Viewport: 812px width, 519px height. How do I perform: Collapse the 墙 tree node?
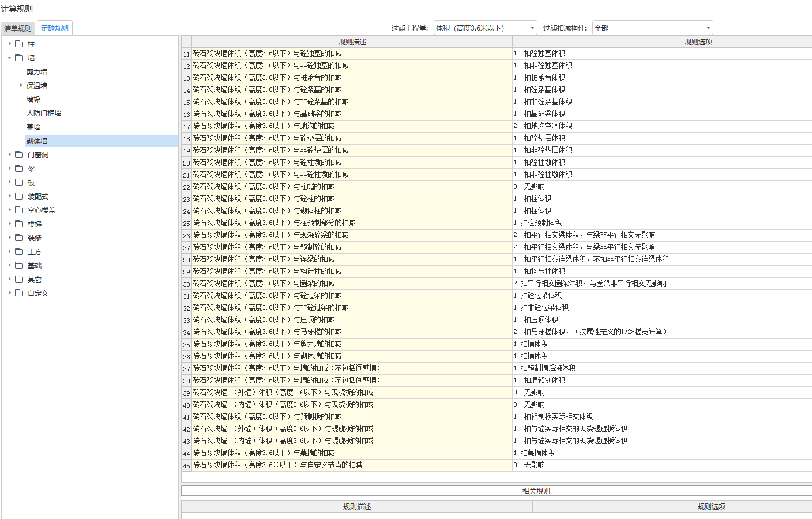point(10,58)
